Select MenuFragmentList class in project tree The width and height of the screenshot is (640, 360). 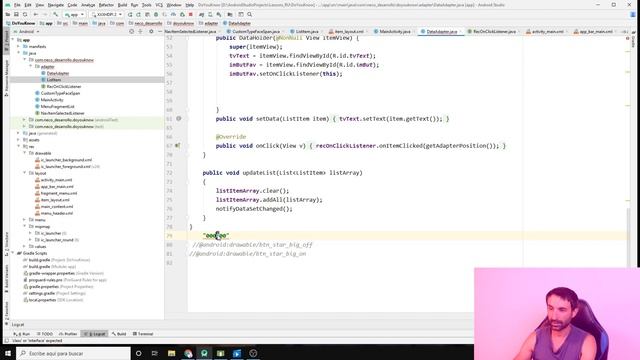tap(57, 107)
